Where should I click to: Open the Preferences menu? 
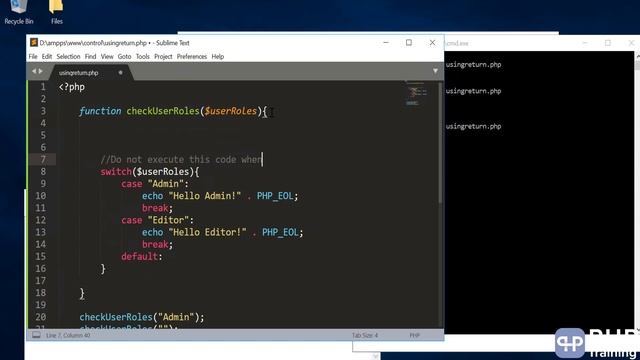coord(192,56)
